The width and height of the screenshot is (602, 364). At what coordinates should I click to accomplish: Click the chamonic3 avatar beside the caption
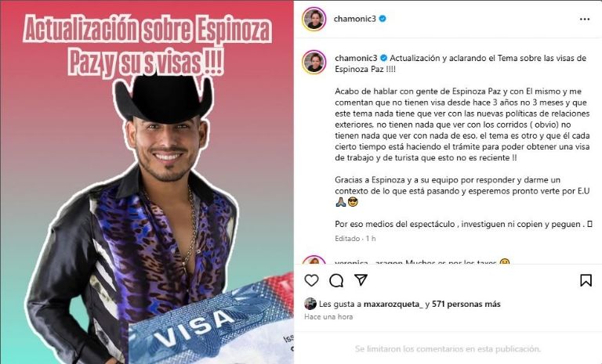tap(314, 62)
